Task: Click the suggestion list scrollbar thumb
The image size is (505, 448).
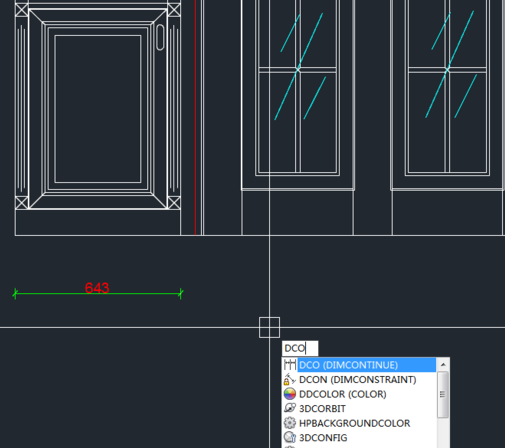Action: tap(443, 395)
